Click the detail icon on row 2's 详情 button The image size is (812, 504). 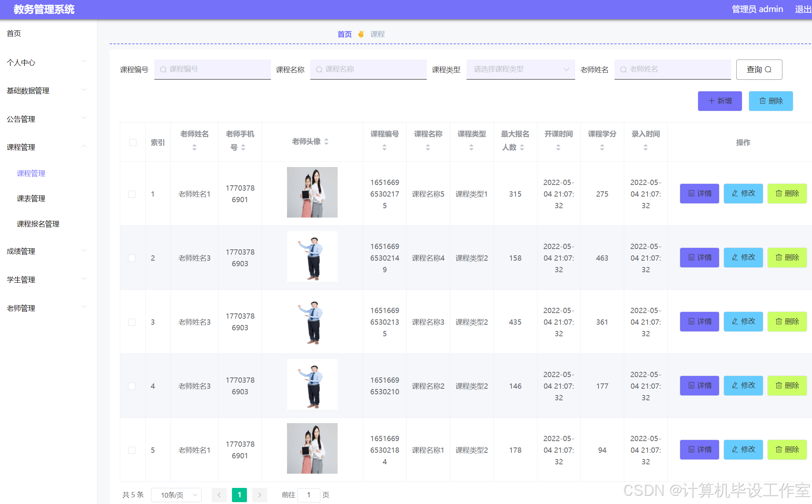(x=691, y=257)
